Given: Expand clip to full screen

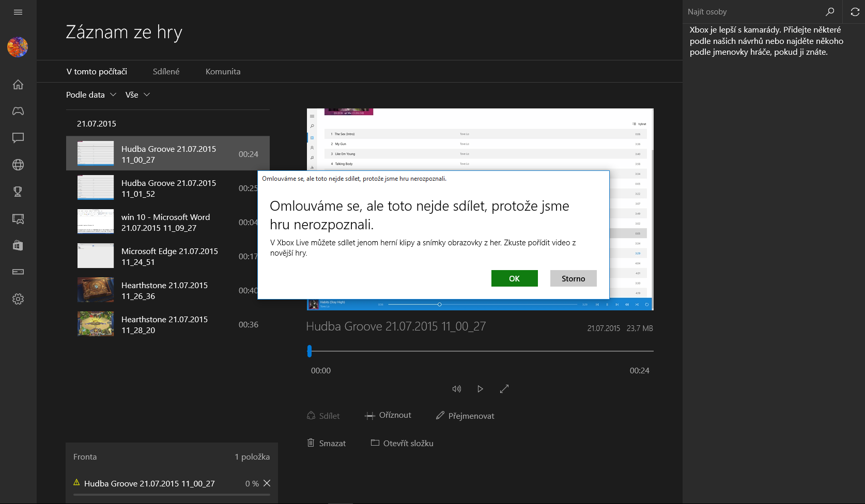Looking at the screenshot, I should [504, 389].
